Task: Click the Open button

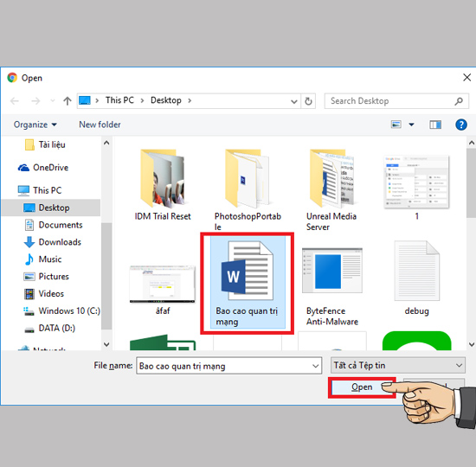Action: coord(362,387)
